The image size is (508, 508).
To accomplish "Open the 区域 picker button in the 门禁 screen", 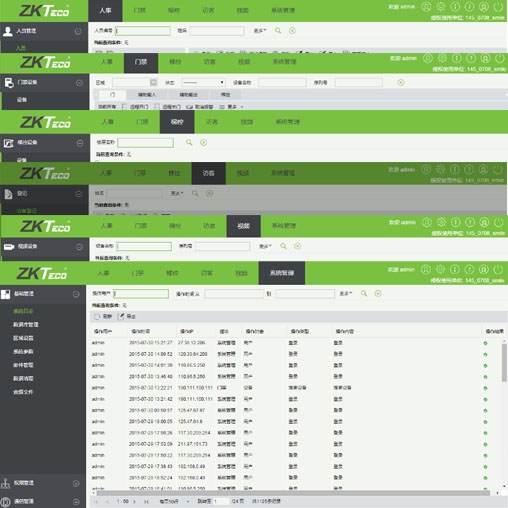I will (x=153, y=82).
